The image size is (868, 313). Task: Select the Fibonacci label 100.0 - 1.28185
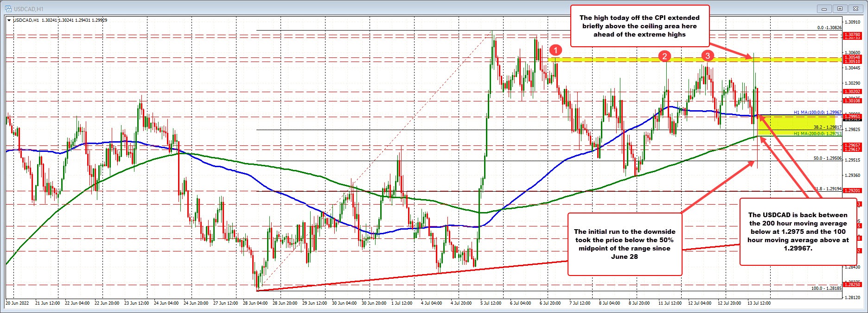(x=826, y=288)
